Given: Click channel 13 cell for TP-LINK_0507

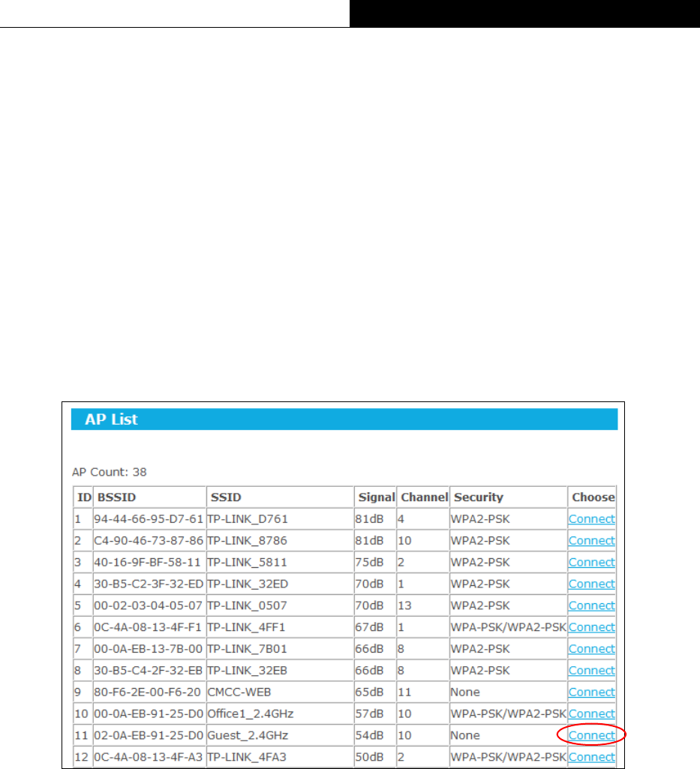Looking at the screenshot, I should click(x=423, y=605).
